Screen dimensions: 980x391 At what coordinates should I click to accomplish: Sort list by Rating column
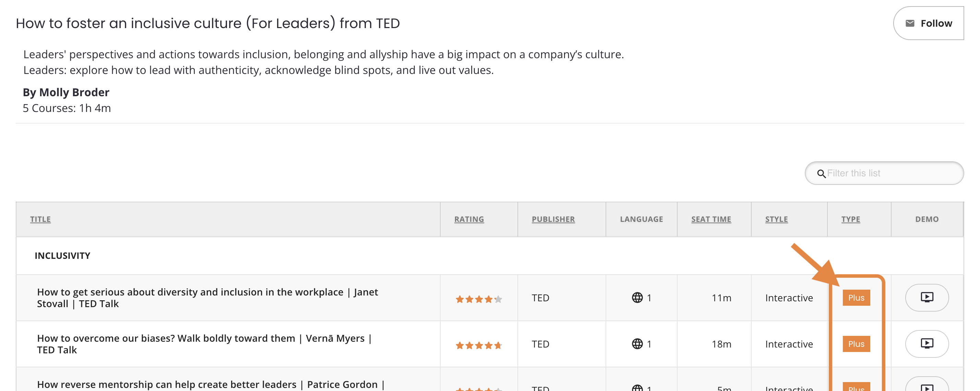point(469,219)
